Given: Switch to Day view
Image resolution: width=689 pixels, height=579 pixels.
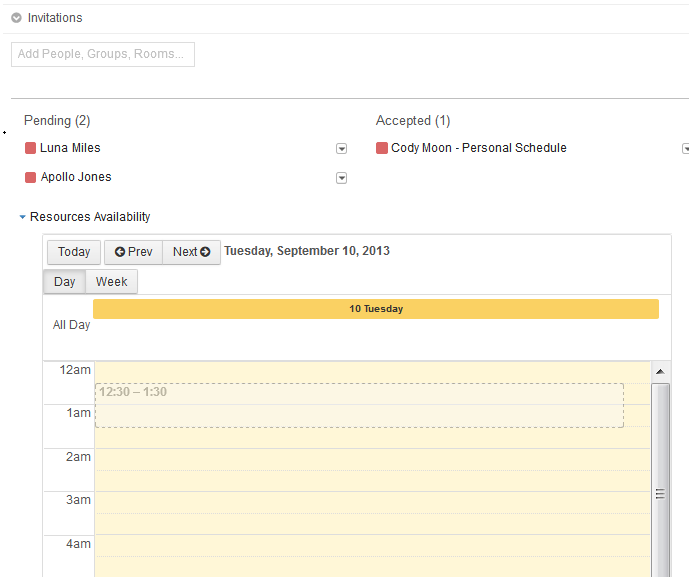Looking at the screenshot, I should (x=65, y=282).
